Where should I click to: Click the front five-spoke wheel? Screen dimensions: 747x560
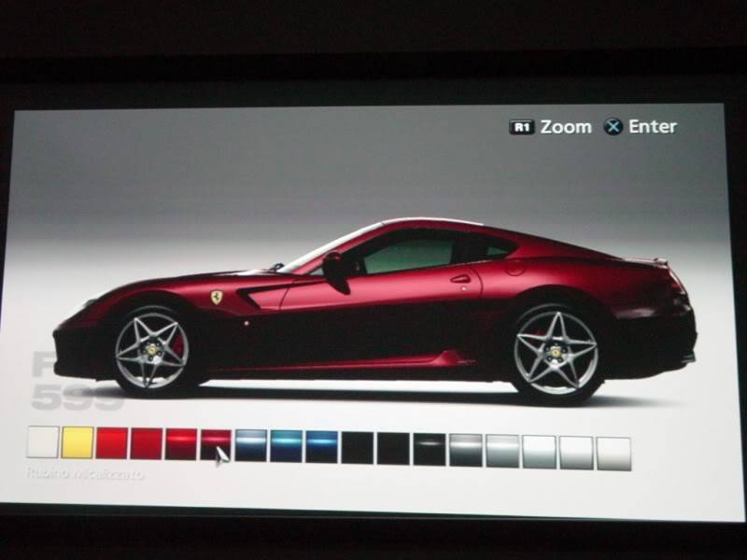[151, 350]
